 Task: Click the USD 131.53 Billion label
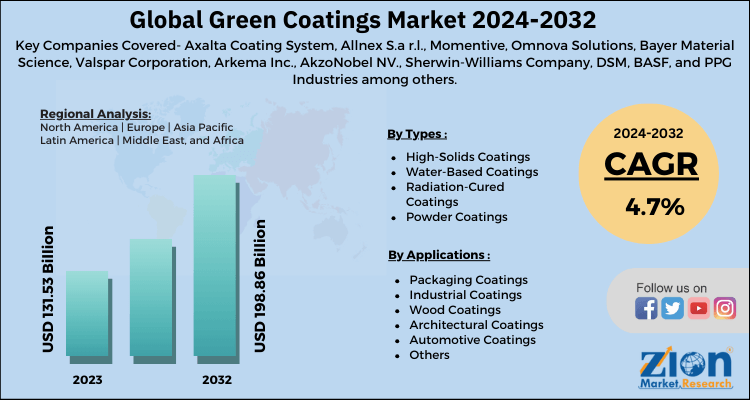coord(48,289)
